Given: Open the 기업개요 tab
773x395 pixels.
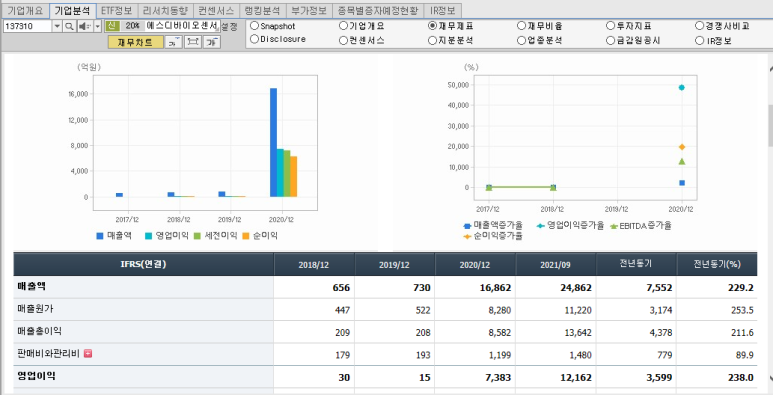Looking at the screenshot, I should 25,10.
